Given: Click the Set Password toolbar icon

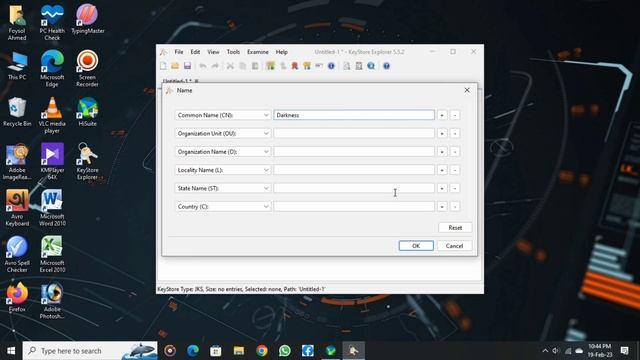Looking at the screenshot, I should (319, 66).
